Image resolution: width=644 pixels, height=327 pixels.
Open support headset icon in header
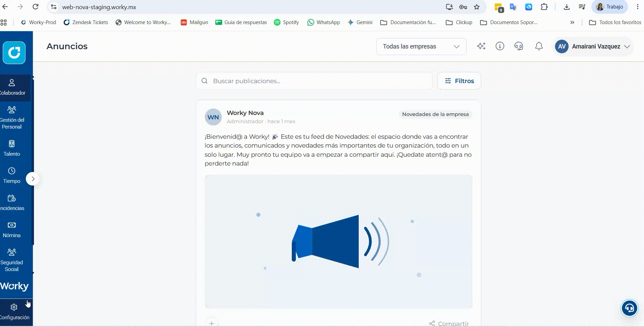pyautogui.click(x=519, y=46)
